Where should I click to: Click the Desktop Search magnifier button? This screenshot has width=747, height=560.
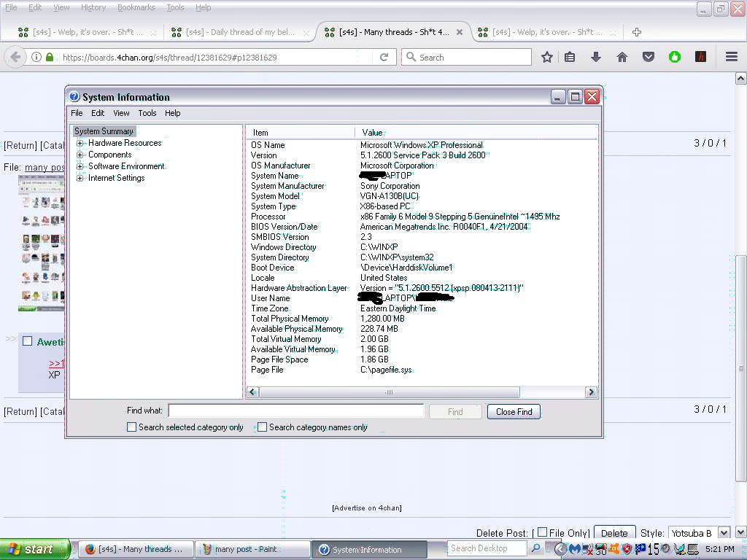point(535,548)
